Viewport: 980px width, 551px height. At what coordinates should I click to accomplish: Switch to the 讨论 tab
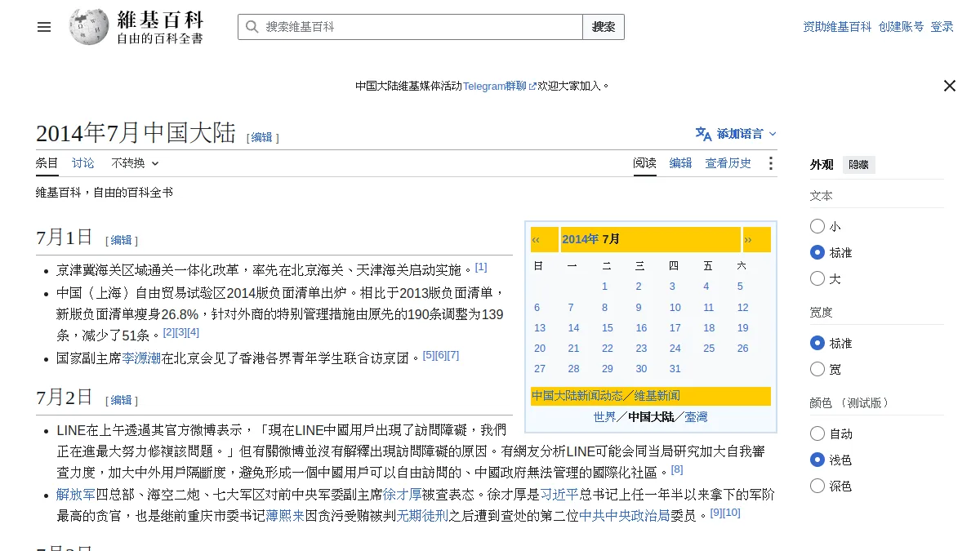pyautogui.click(x=83, y=163)
